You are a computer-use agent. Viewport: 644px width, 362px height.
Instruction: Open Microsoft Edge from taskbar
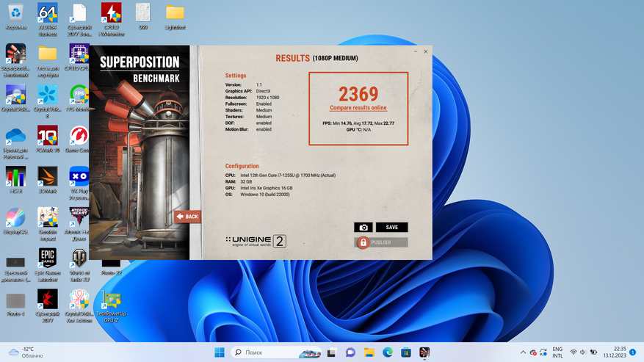coord(387,352)
